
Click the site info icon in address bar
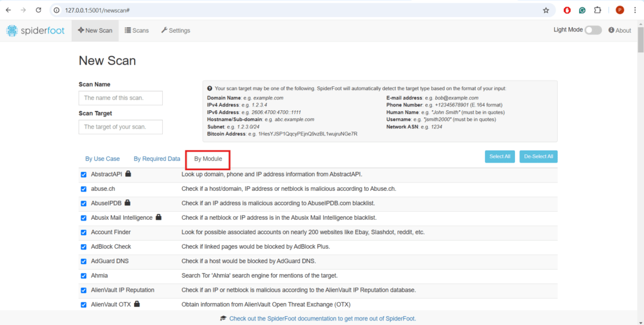click(x=57, y=10)
